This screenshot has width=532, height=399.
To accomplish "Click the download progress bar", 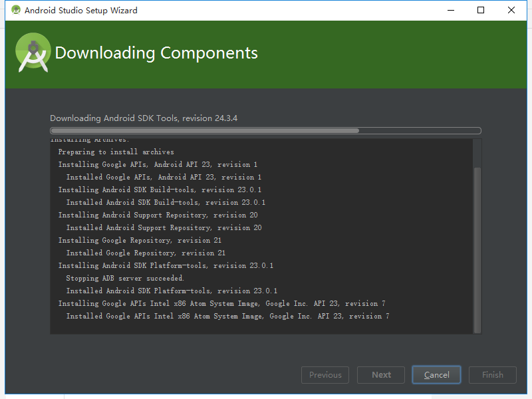I will point(265,130).
